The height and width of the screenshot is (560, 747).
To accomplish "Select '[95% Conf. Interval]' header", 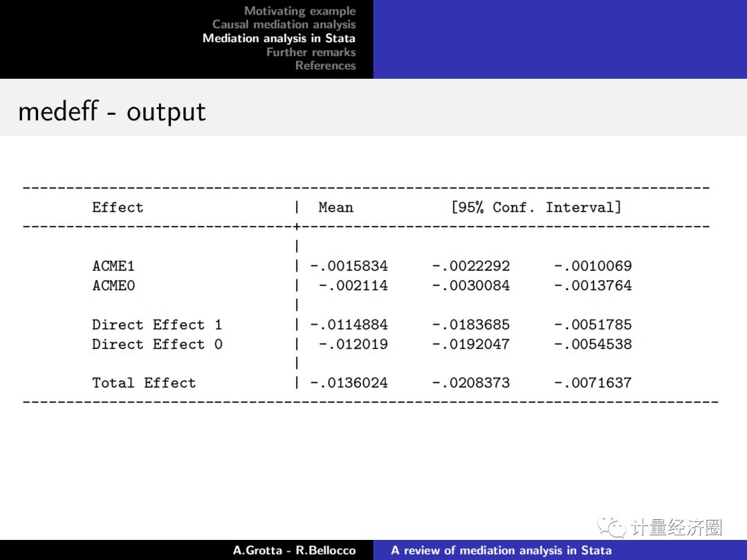I will pyautogui.click(x=537, y=207).
